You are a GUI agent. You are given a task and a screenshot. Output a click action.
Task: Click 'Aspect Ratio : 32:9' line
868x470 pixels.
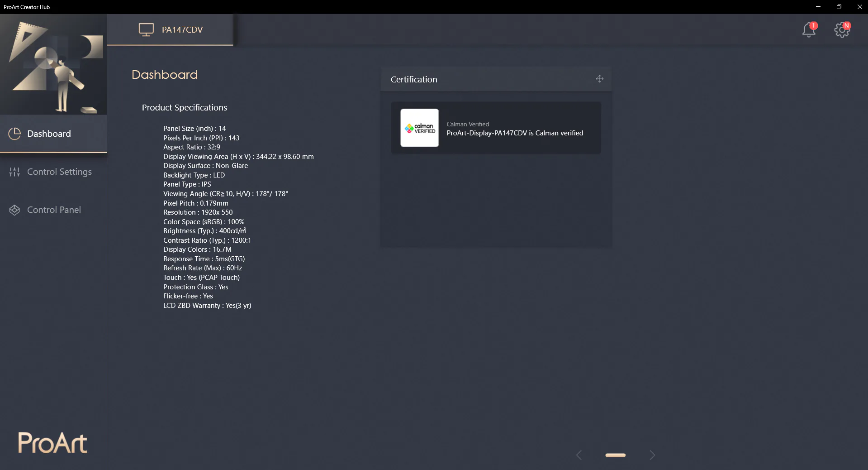point(192,147)
